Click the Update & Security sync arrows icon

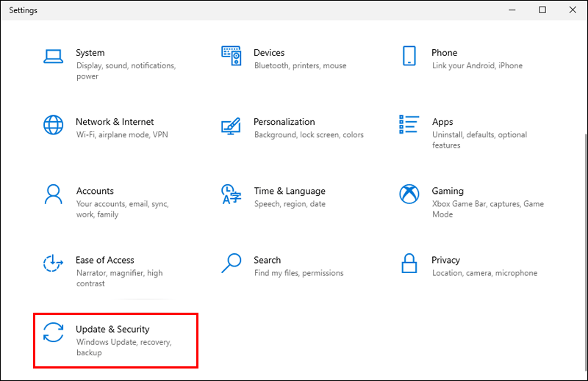pos(53,333)
